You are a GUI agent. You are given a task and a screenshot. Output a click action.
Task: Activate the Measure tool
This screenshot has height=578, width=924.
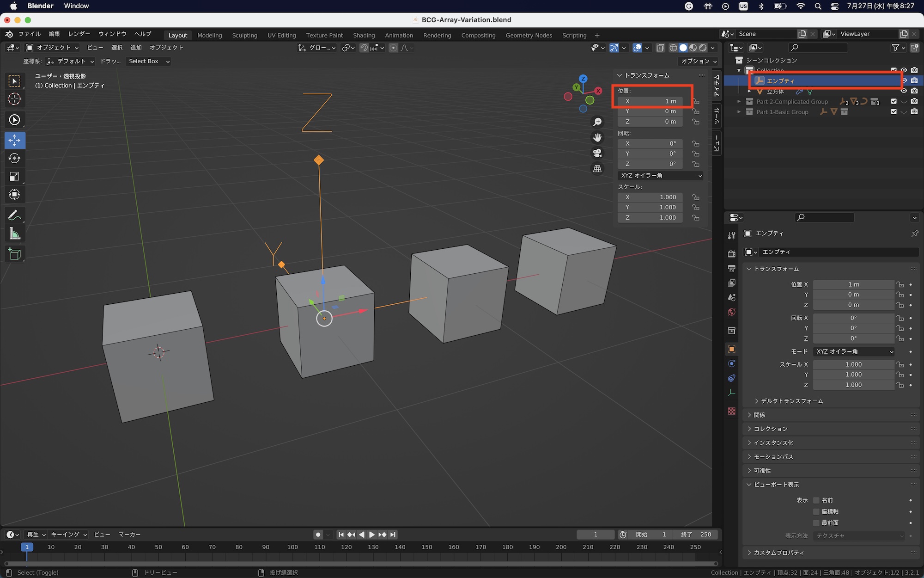[x=14, y=234]
